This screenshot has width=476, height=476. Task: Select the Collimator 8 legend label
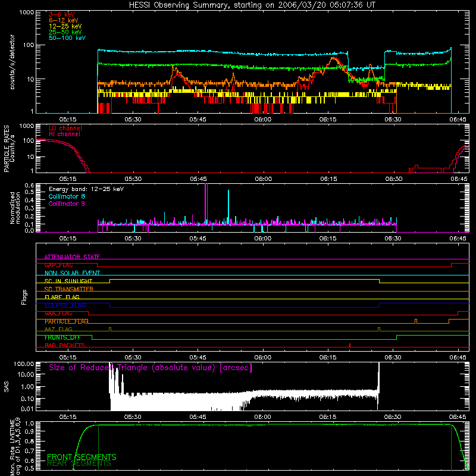click(67, 196)
